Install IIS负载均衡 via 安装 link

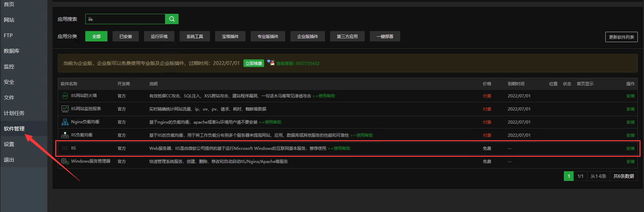(x=631, y=135)
